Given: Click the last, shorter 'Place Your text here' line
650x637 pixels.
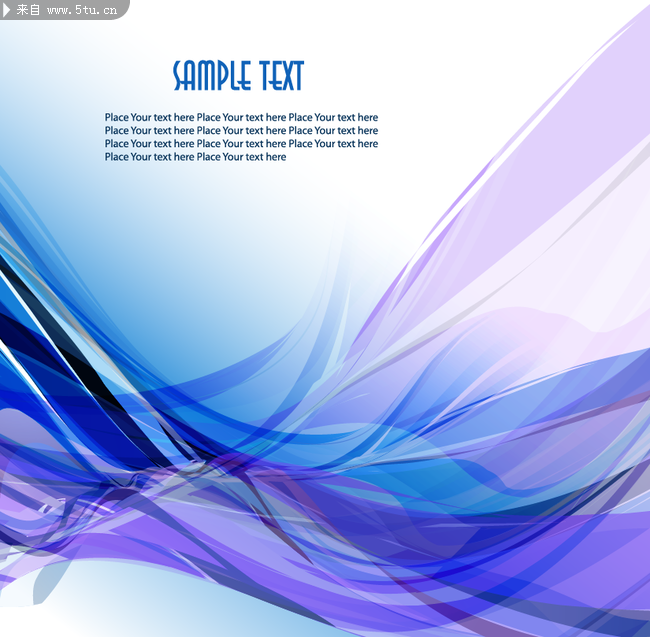Looking at the screenshot, I should [195, 157].
